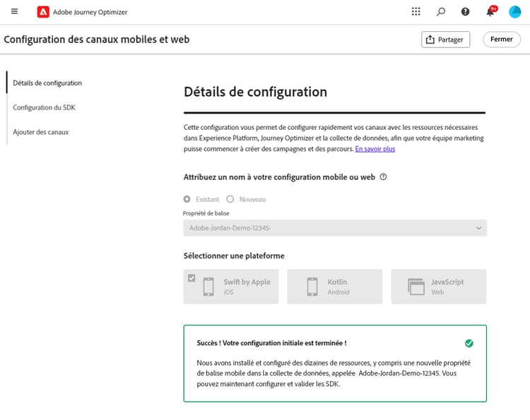This screenshot has width=530, height=420.
Task: Click the Fermer button
Action: pos(502,40)
